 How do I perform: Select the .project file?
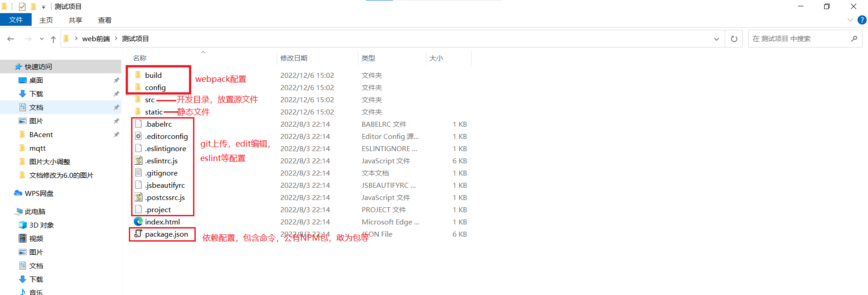(x=158, y=209)
